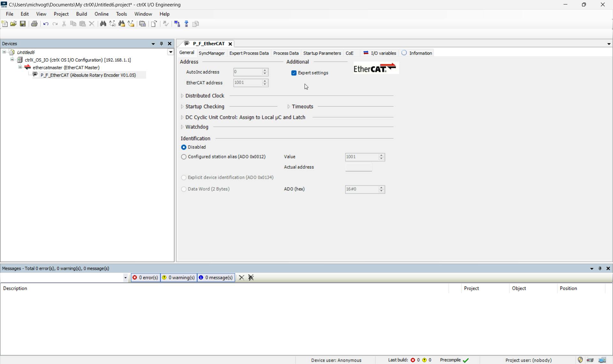Expand the Distributed Clock section

pos(182,96)
